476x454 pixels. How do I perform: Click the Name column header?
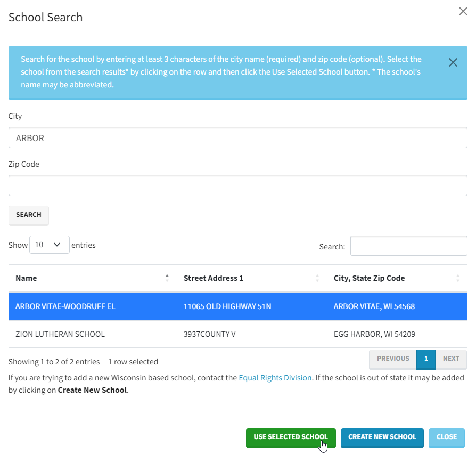tap(27, 278)
